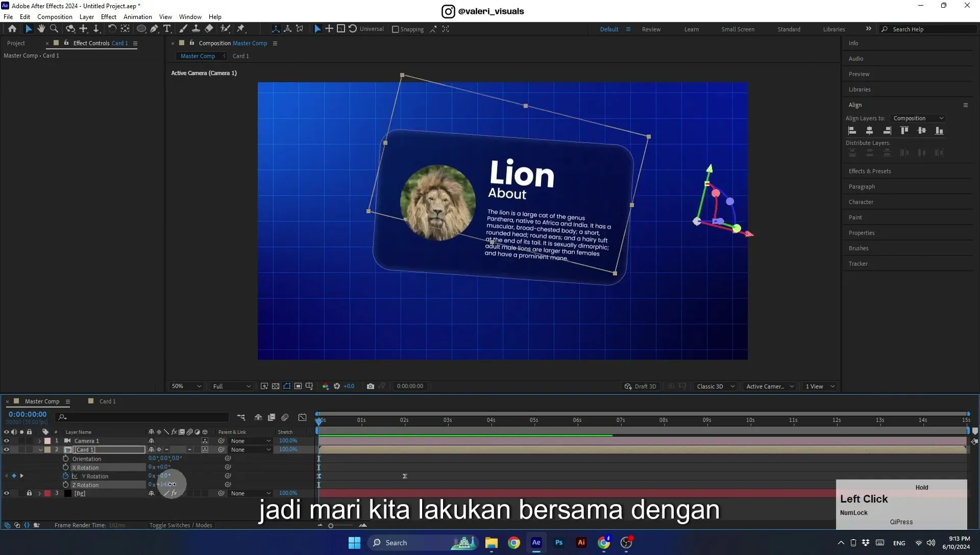Select the Rotation tool

(112, 29)
